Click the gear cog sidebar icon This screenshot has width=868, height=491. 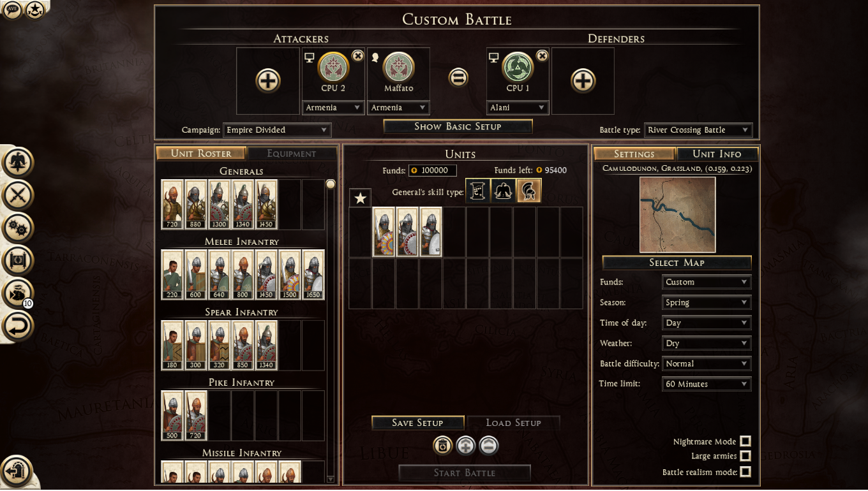(17, 227)
